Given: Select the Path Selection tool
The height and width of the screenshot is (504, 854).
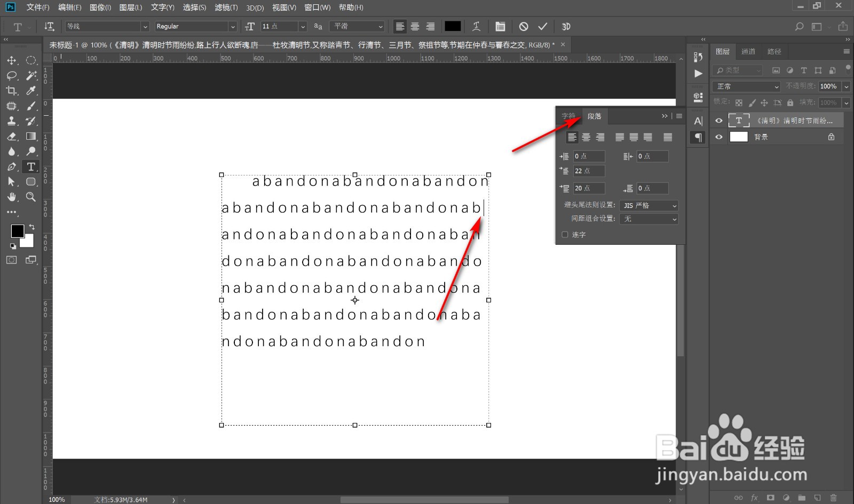Looking at the screenshot, I should click(11, 182).
